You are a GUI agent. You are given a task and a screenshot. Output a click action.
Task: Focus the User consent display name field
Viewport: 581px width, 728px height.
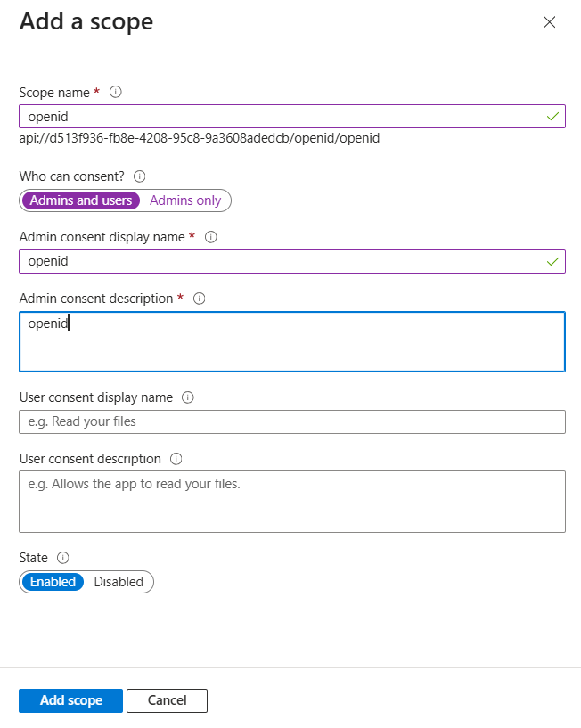292,421
